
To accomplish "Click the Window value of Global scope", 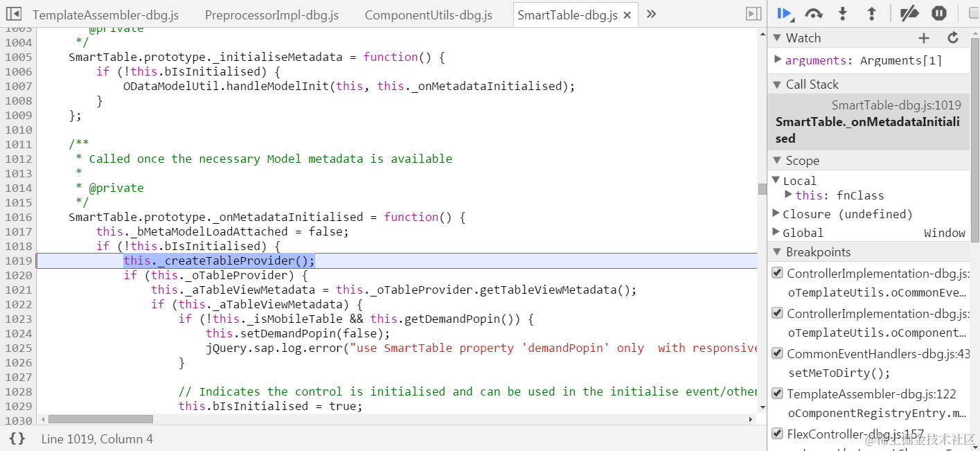I will [x=945, y=233].
